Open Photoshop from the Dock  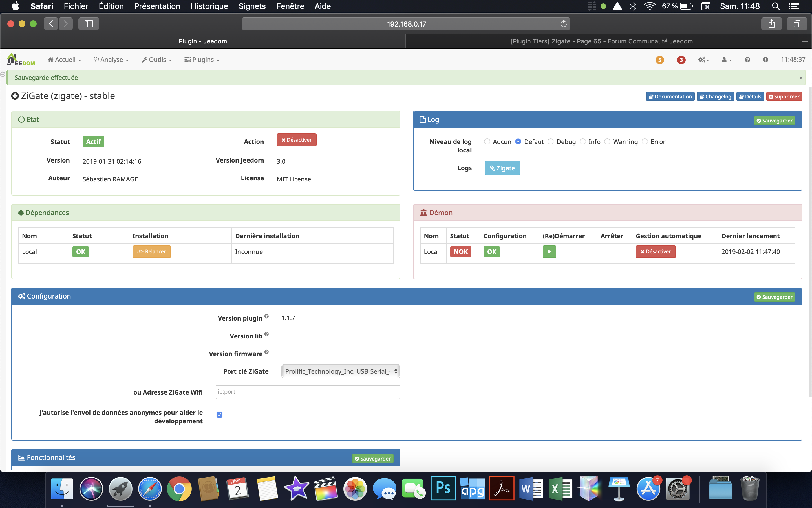tap(443, 489)
